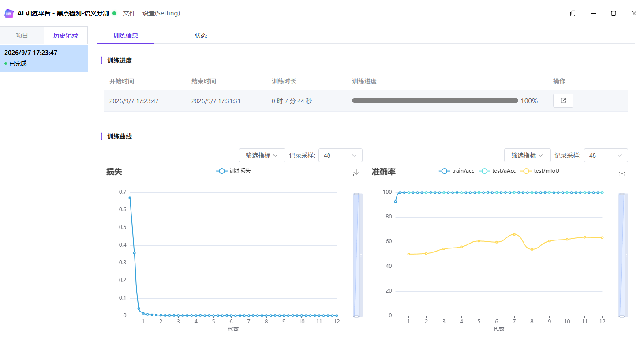Screen dimensions: 644x353
Task: Switch to the 历史记录 tab
Action: (66, 35)
